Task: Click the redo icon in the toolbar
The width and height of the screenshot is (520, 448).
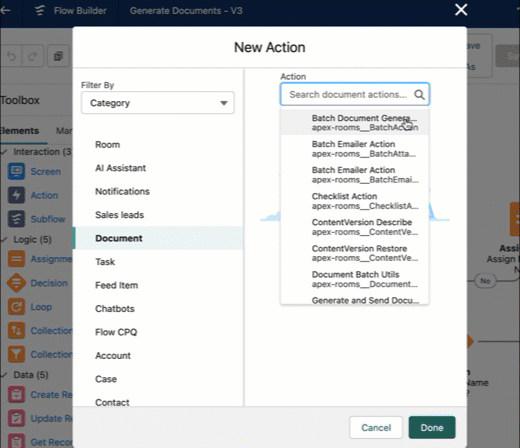Action: [32, 56]
